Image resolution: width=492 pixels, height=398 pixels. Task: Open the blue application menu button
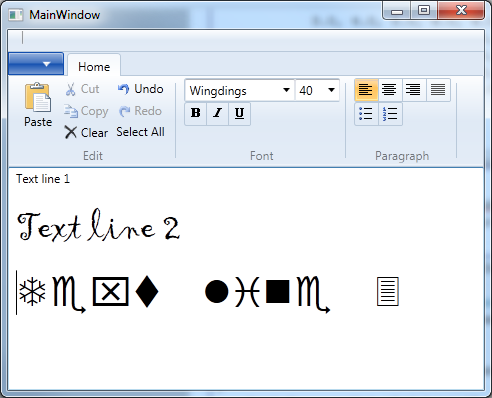click(x=36, y=64)
